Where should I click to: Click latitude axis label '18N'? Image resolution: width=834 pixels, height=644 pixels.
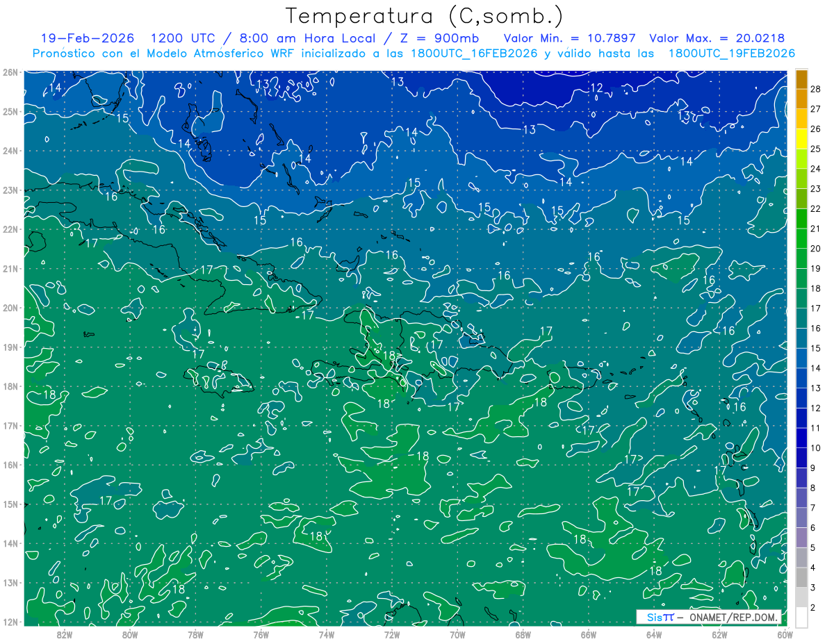[x=10, y=386]
